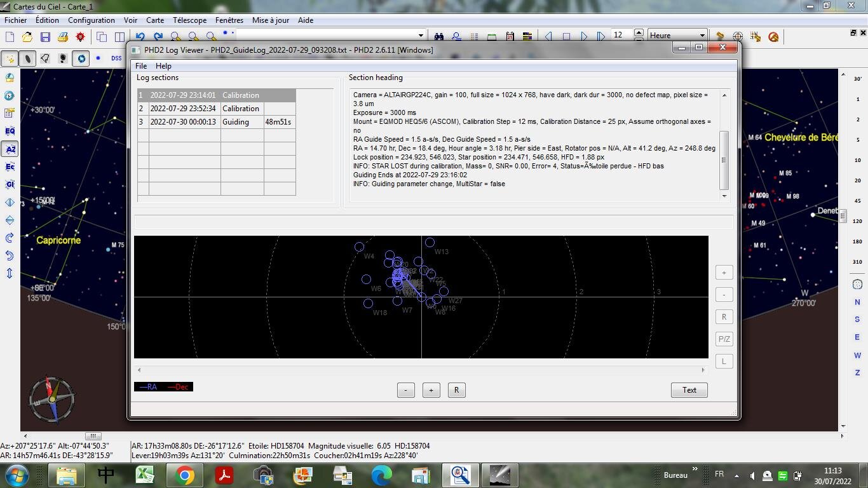This screenshot has height=488, width=868.
Task: Click the horizontal zoom in plus button
Action: point(431,390)
